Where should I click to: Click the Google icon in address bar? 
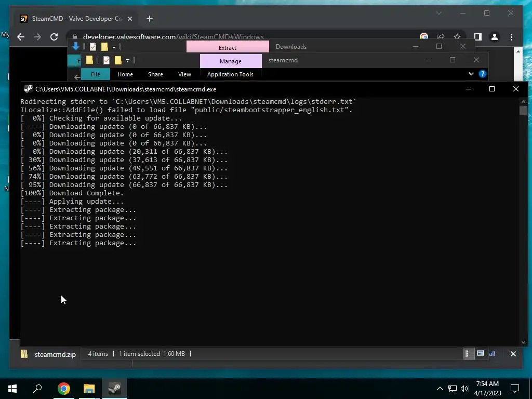(x=424, y=37)
